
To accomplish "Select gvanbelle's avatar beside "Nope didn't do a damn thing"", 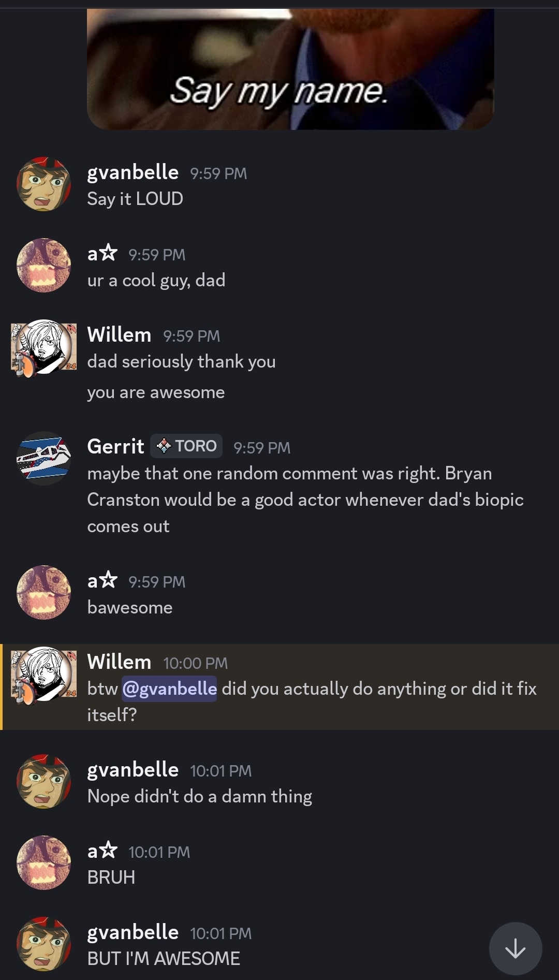I will tap(44, 782).
